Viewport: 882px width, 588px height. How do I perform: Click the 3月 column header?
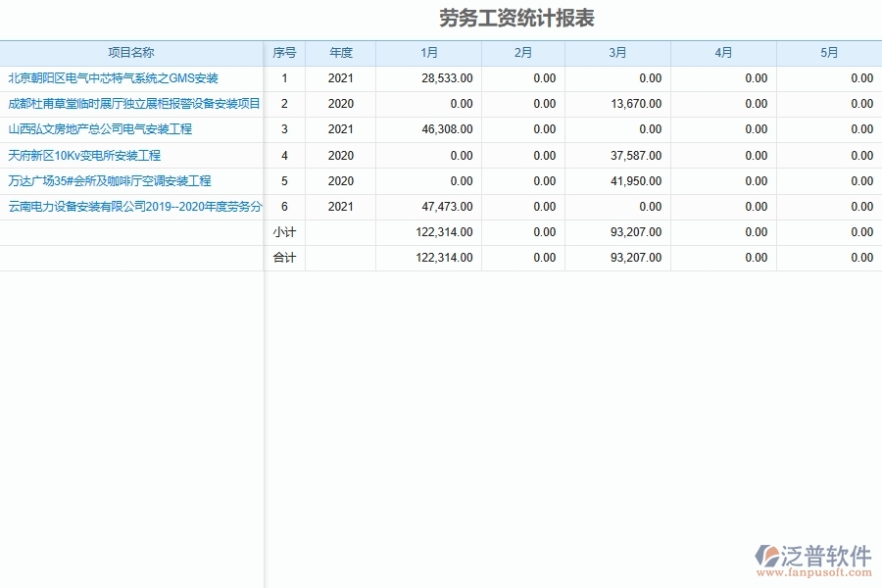point(616,53)
